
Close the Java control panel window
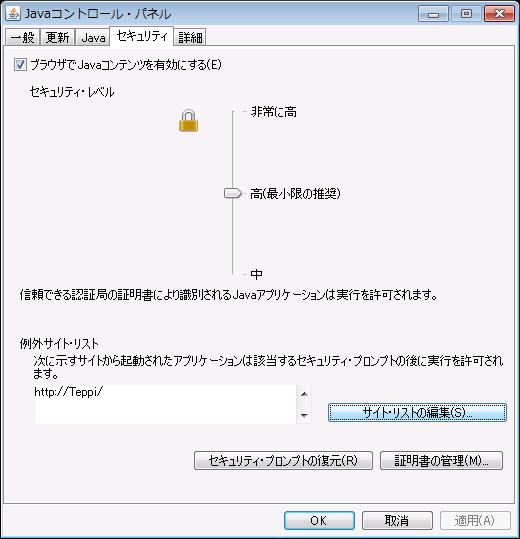tap(499, 14)
